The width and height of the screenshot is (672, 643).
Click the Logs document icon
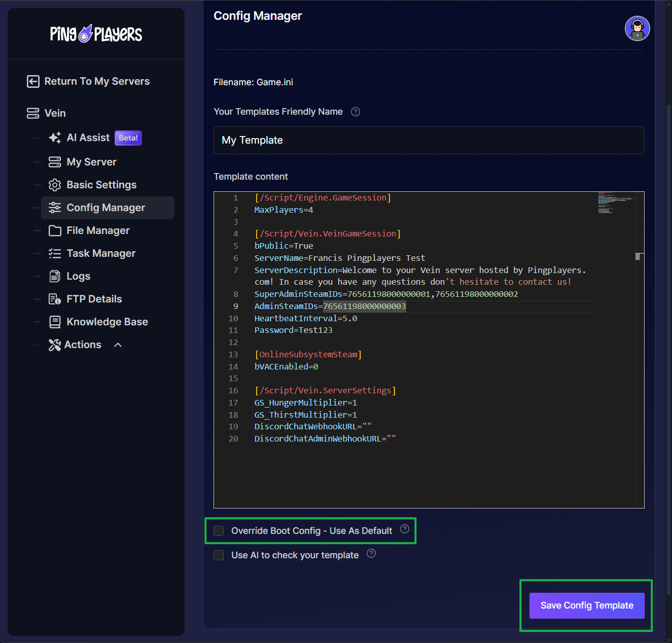(x=55, y=277)
